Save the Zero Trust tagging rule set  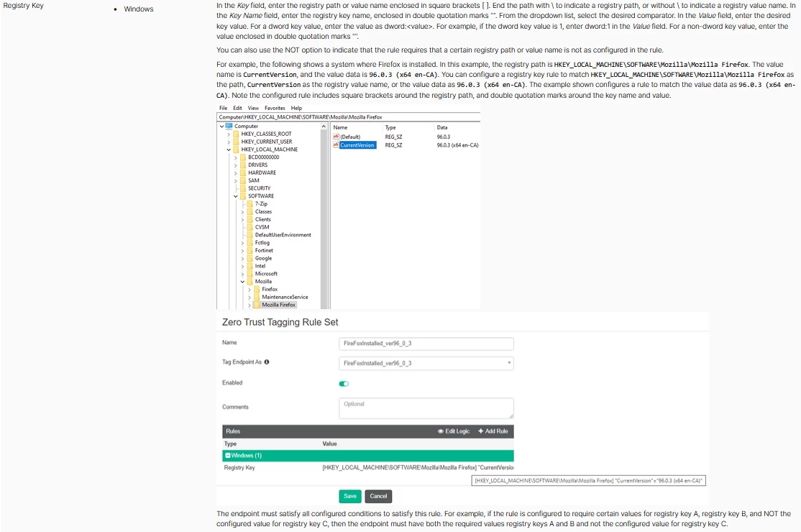350,496
